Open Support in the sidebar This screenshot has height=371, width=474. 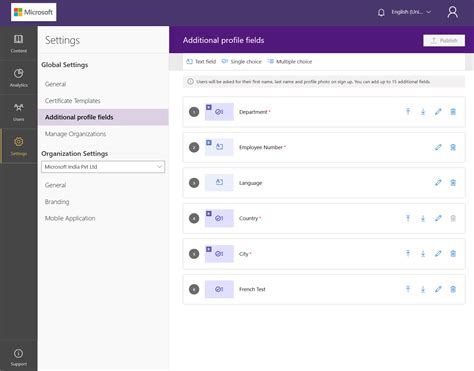coord(19,357)
